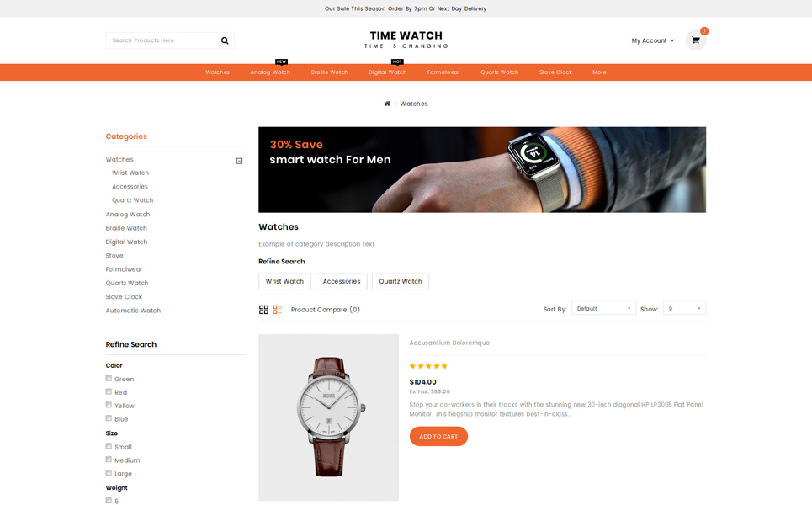Enable the Red color filter

click(109, 392)
